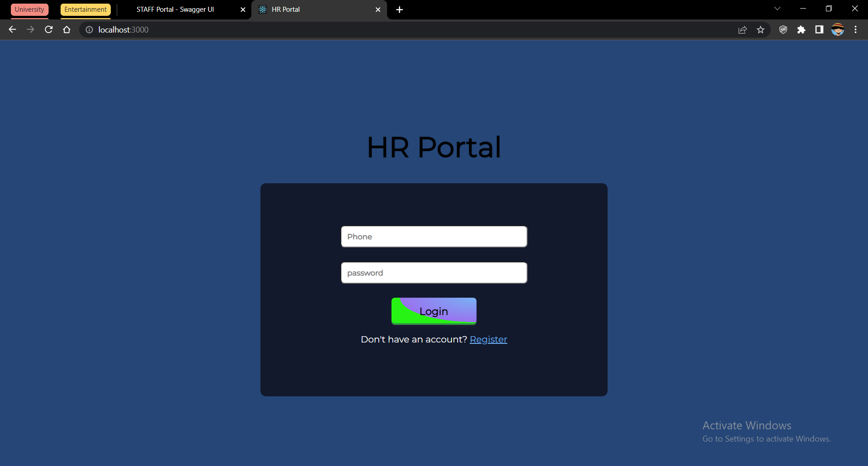Click inside the Phone input field
The image size is (868, 466).
coord(434,236)
